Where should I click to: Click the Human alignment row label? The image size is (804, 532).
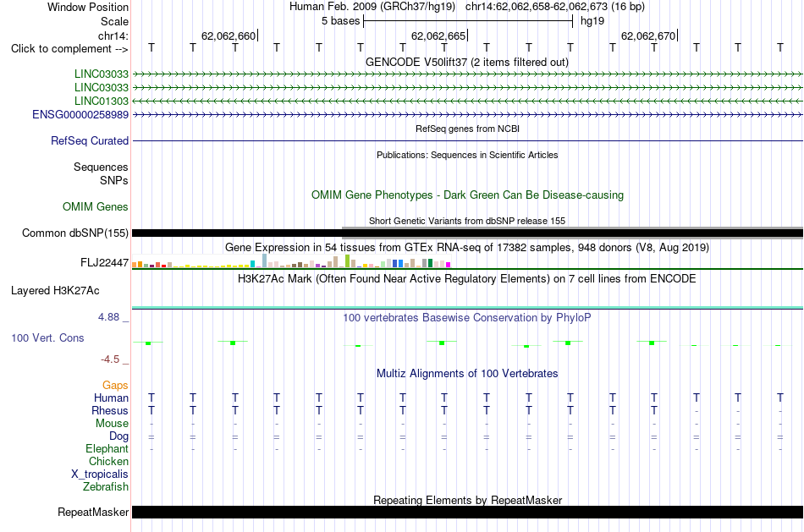click(x=111, y=398)
